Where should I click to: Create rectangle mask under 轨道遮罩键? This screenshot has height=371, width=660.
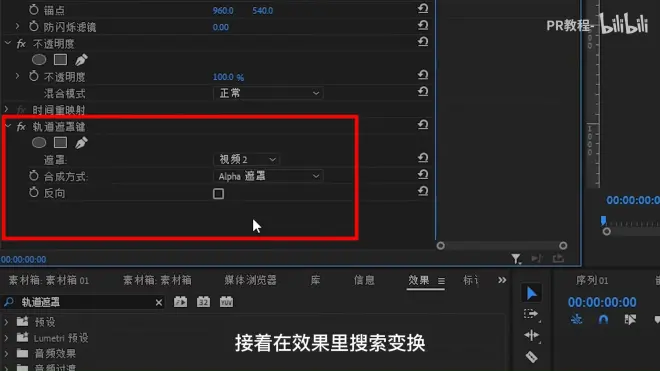(60, 143)
